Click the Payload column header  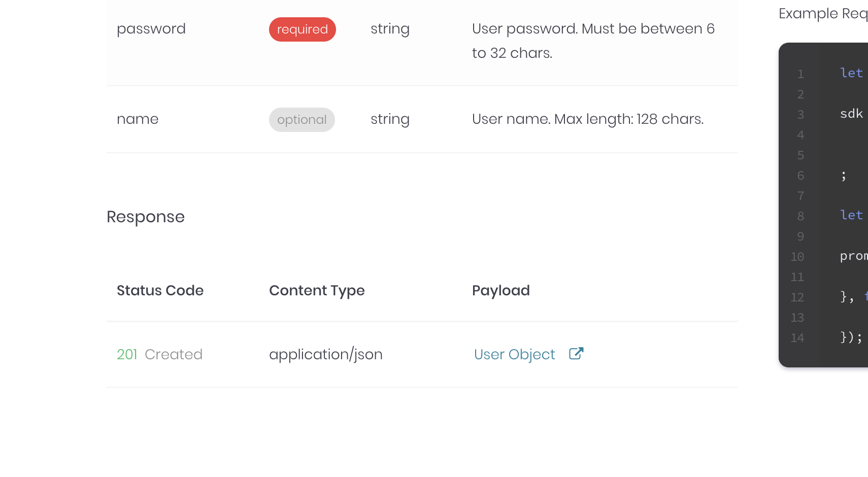point(500,290)
